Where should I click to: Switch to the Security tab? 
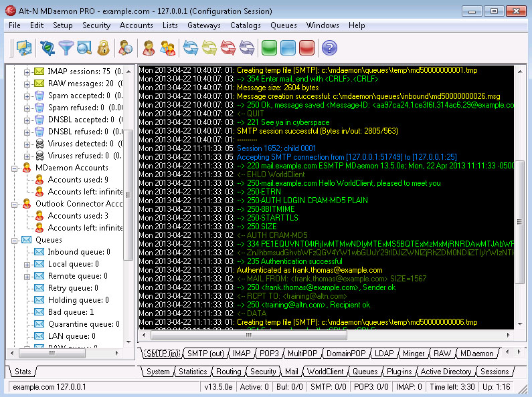(x=262, y=372)
